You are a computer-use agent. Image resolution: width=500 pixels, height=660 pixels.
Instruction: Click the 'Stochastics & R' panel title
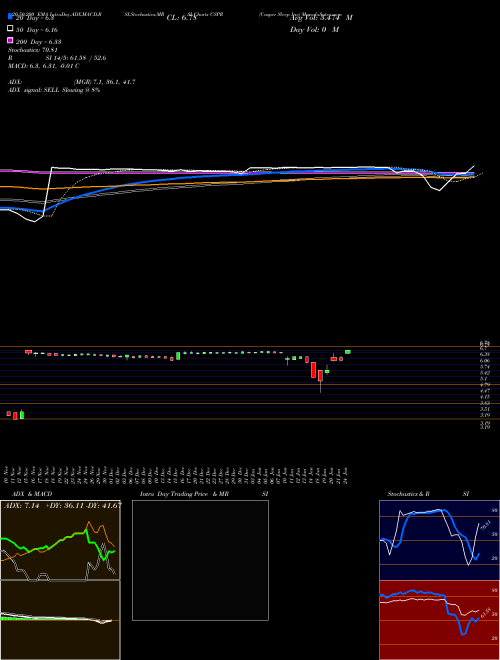[x=408, y=494]
